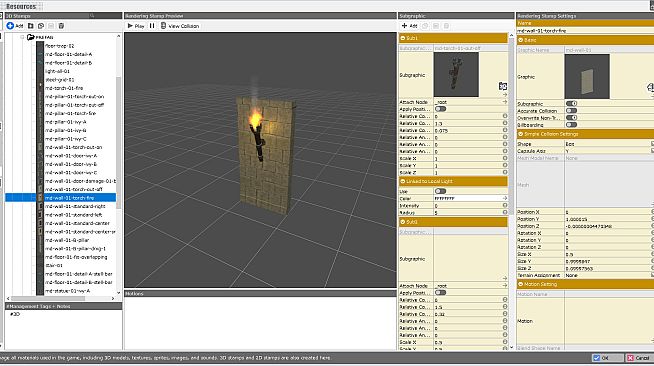This screenshot has width=654, height=366.
Task: Click the reset icon for second sub value 0.32
Action: click(x=505, y=314)
